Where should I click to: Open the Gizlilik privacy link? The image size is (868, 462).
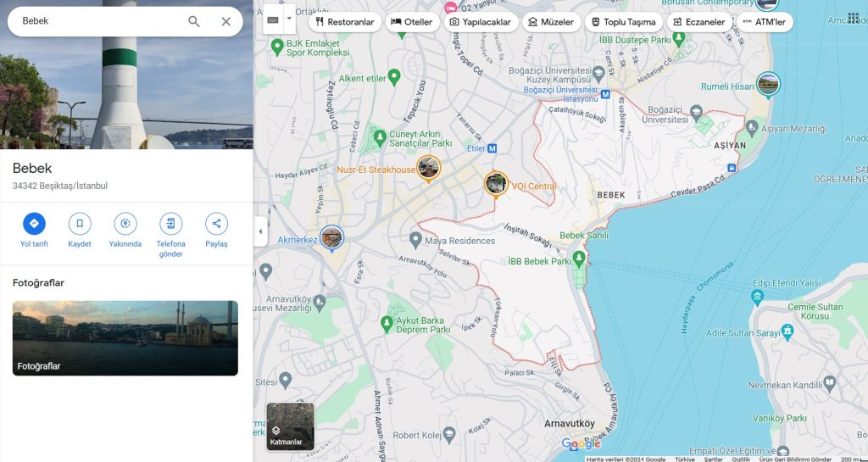[741, 459]
